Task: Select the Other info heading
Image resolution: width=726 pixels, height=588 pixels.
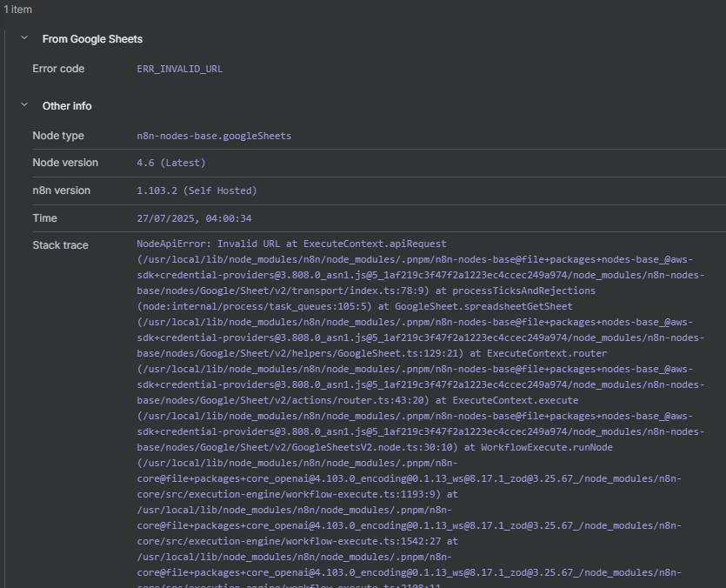Action: coord(67,106)
